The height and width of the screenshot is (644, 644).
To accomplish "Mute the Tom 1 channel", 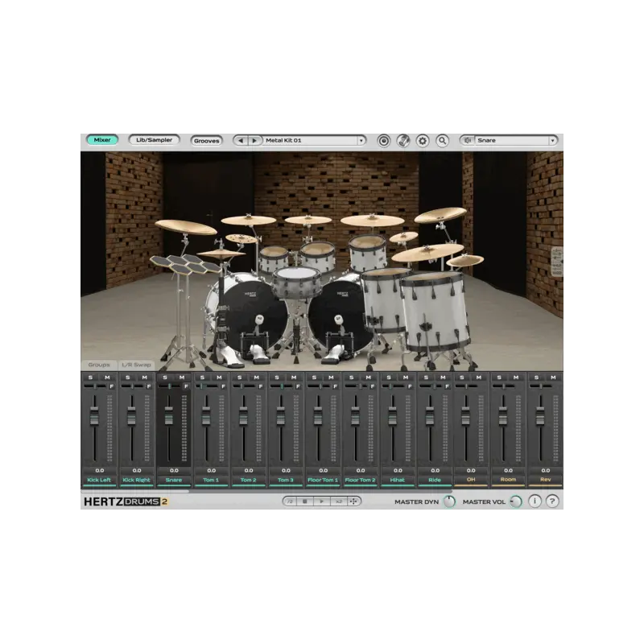I will [219, 378].
